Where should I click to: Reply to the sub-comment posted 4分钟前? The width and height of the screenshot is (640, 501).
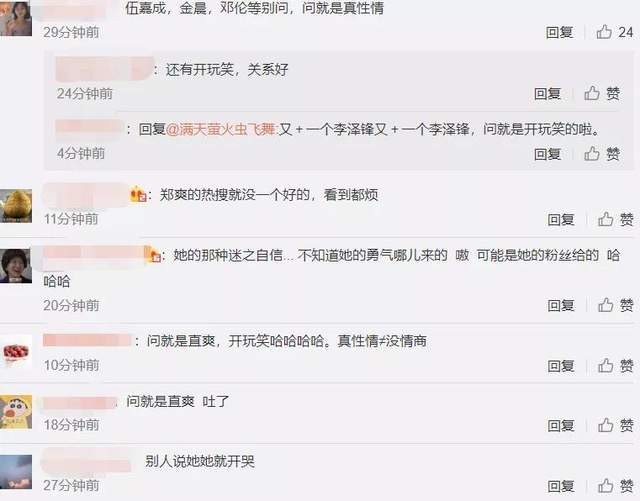pyautogui.click(x=548, y=154)
